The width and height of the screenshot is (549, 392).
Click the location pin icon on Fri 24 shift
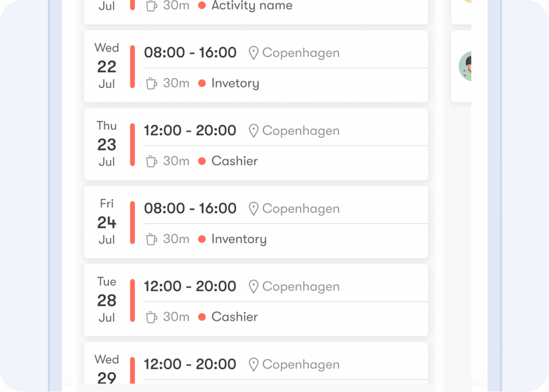click(x=254, y=209)
